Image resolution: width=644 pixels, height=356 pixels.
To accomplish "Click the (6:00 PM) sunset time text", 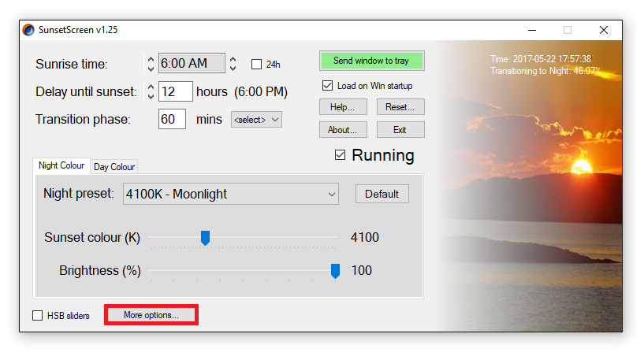I will point(261,91).
